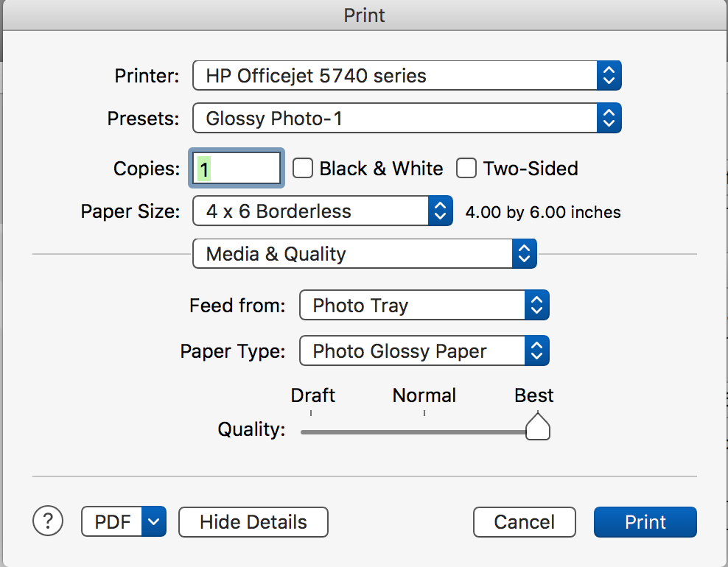Open the Photo Glossy Paper type dropdown
The width and height of the screenshot is (728, 567).
tap(413, 351)
